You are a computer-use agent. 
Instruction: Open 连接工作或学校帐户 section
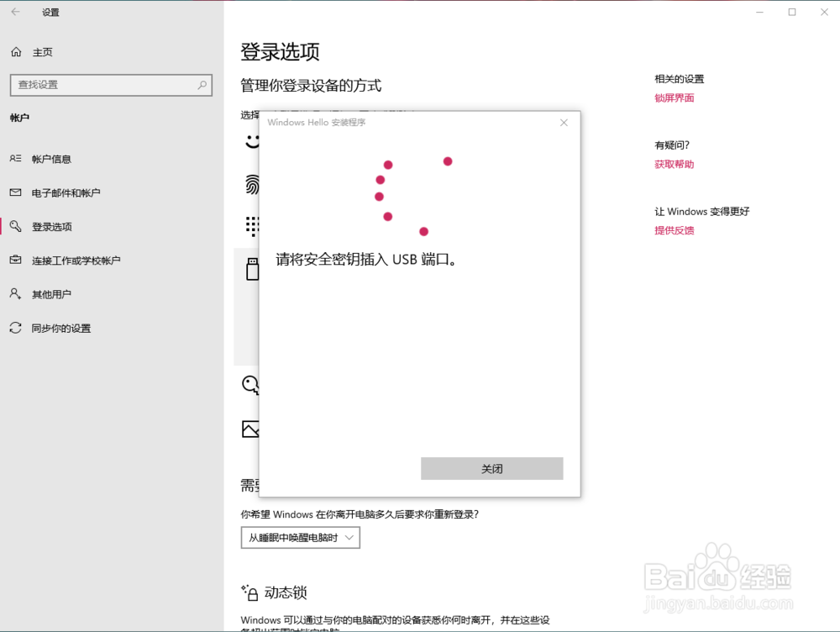tap(76, 261)
